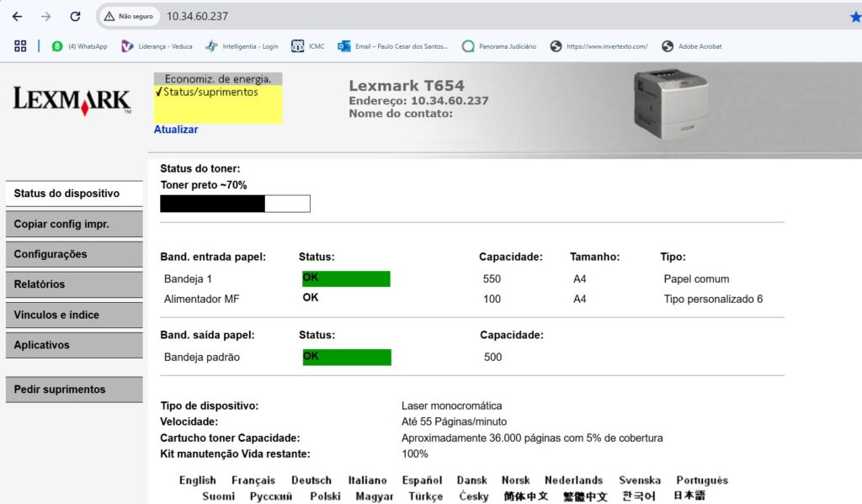Click the Lexmark logo
Viewport: 862px width, 504px height.
[x=72, y=100]
